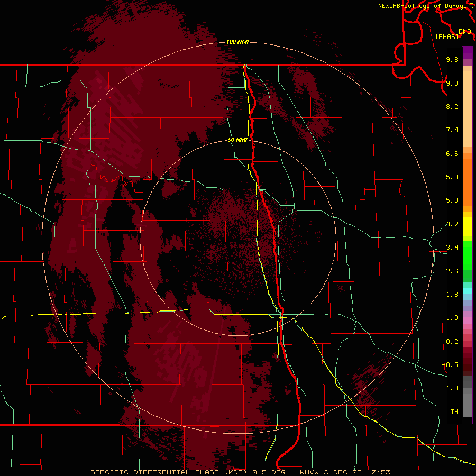Pick the light peach segment of the color bar

467,108
